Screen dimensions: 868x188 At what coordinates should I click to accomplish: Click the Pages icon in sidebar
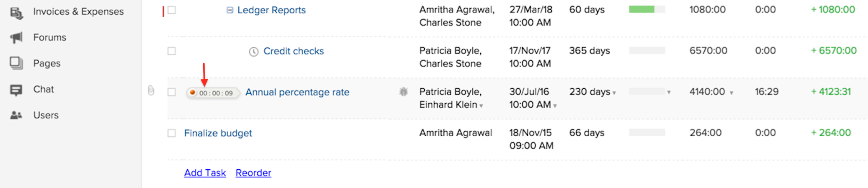click(17, 64)
